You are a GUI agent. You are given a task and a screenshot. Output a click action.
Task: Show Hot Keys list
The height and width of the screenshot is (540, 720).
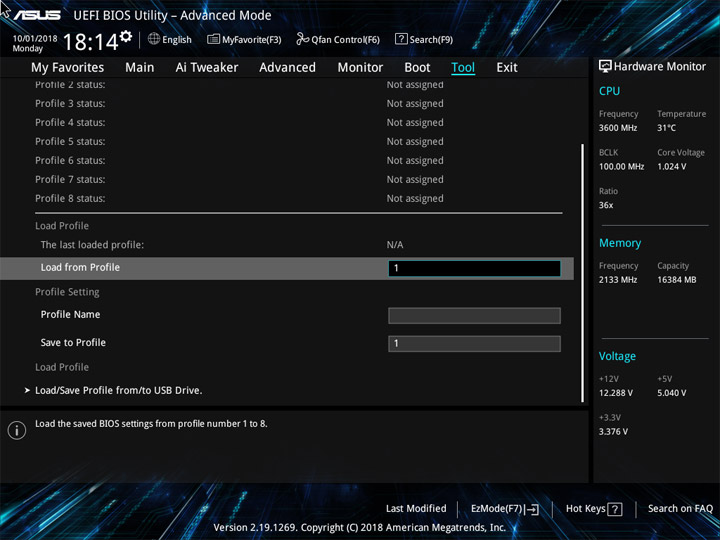click(594, 509)
